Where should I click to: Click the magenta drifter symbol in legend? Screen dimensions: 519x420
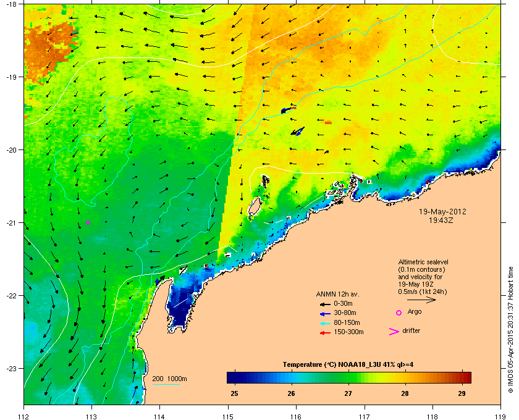coord(394,332)
